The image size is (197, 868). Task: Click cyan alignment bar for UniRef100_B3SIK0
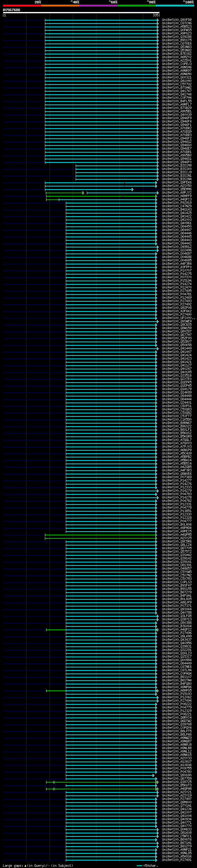(117, 169)
